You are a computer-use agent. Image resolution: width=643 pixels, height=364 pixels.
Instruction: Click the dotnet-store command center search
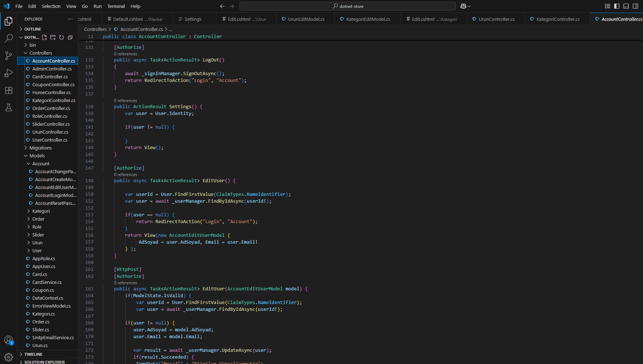click(348, 6)
